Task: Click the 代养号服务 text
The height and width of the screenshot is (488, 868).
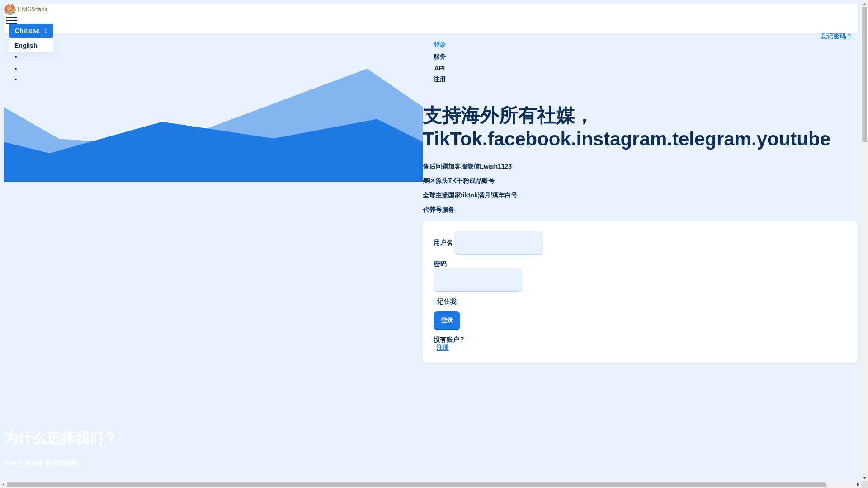Action: (439, 210)
